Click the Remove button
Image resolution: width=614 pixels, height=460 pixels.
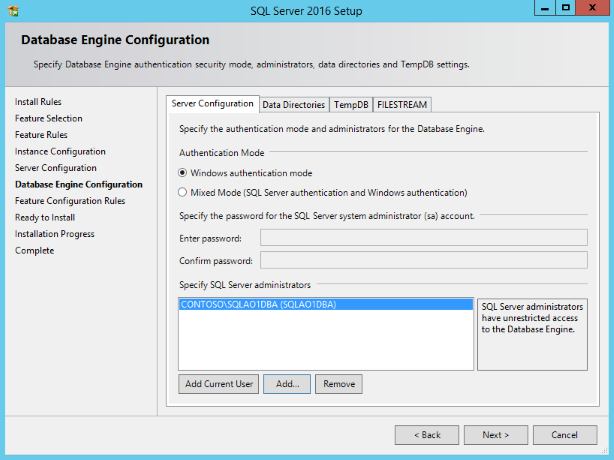point(339,384)
